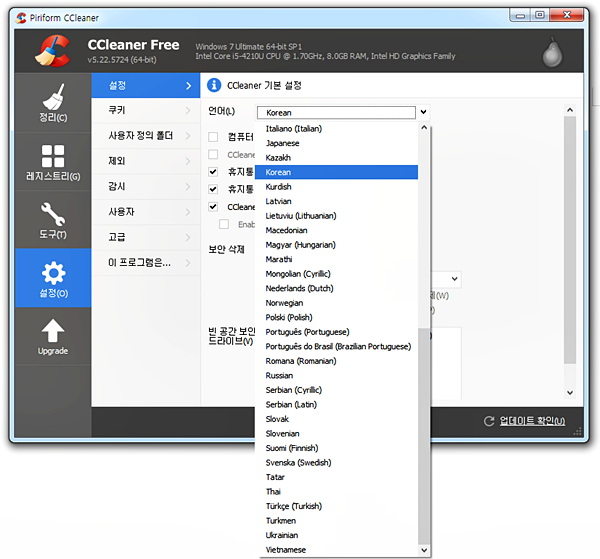Open the Cleaner broom section 정리(C)

click(x=53, y=103)
